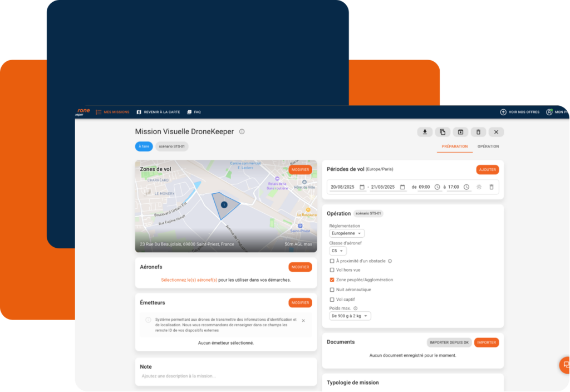570x392 pixels.
Task: Open the calendar picker for 20/08/2025
Action: click(x=362, y=187)
